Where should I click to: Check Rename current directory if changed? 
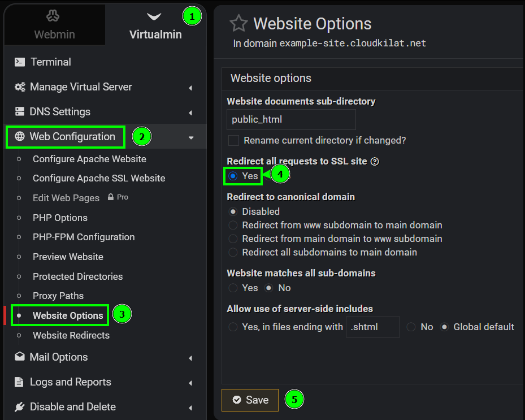click(233, 141)
